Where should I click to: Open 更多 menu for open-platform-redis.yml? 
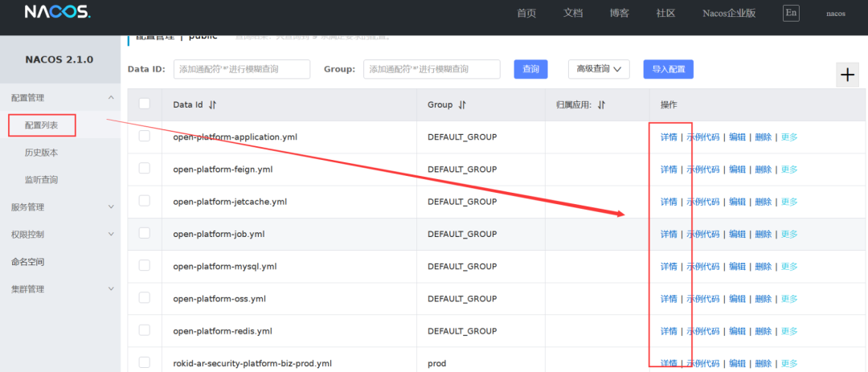(x=789, y=331)
